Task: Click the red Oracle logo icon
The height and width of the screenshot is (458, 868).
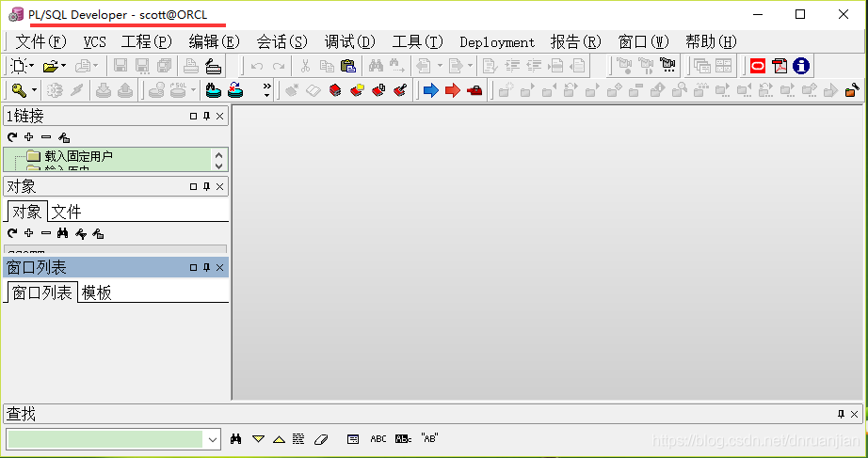Action: pyautogui.click(x=758, y=67)
